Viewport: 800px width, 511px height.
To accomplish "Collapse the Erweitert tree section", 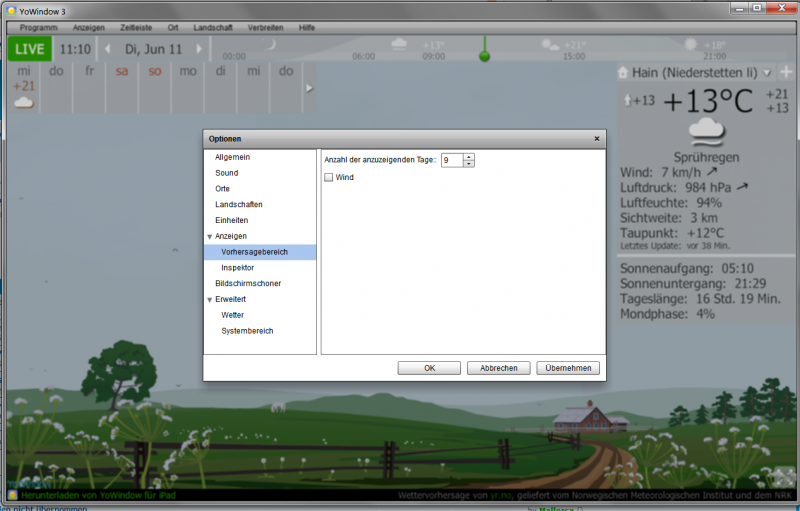I will pyautogui.click(x=209, y=299).
